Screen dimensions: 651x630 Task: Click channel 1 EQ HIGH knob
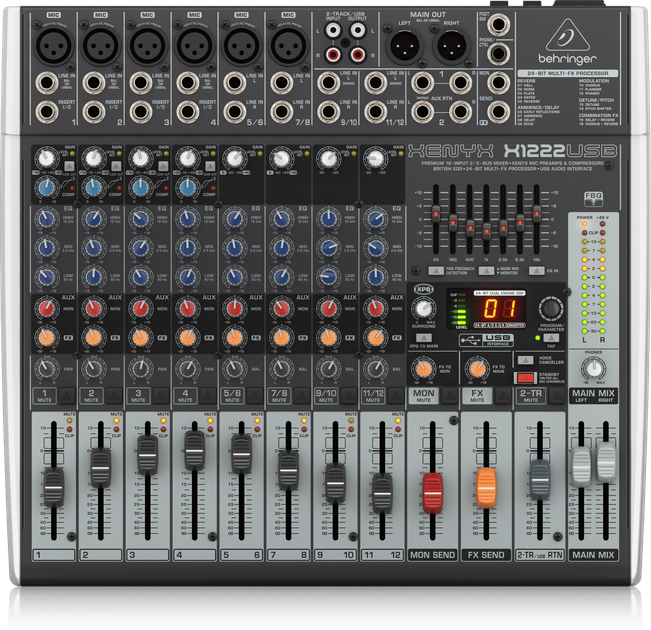[46, 218]
